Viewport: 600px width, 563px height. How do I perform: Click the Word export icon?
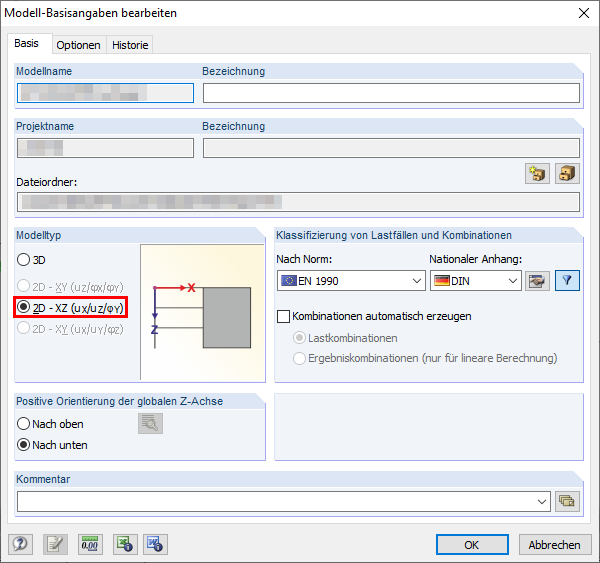pos(155,544)
